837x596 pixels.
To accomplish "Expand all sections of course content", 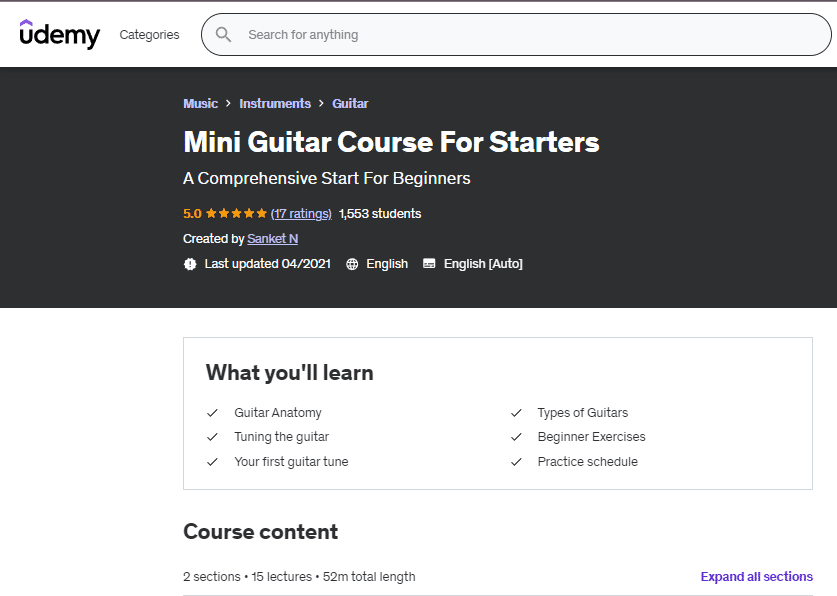I will [756, 577].
